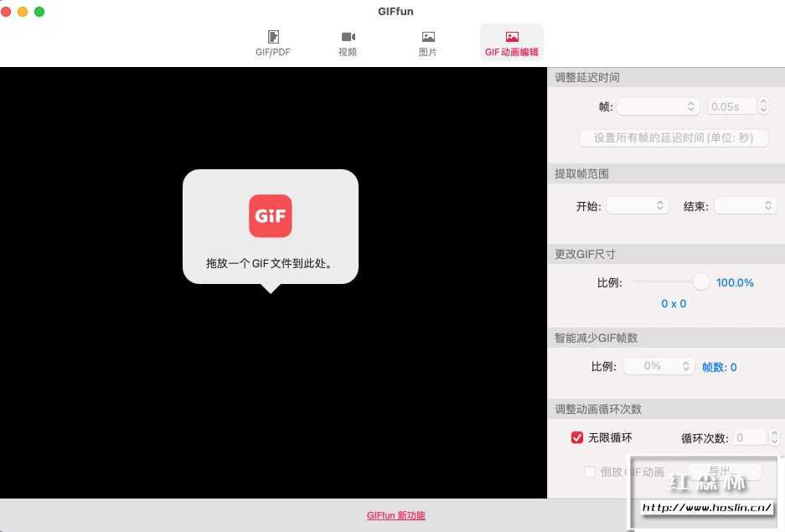785x532 pixels.
Task: Open the 0% frame reduction dropdown
Action: pyautogui.click(x=658, y=366)
